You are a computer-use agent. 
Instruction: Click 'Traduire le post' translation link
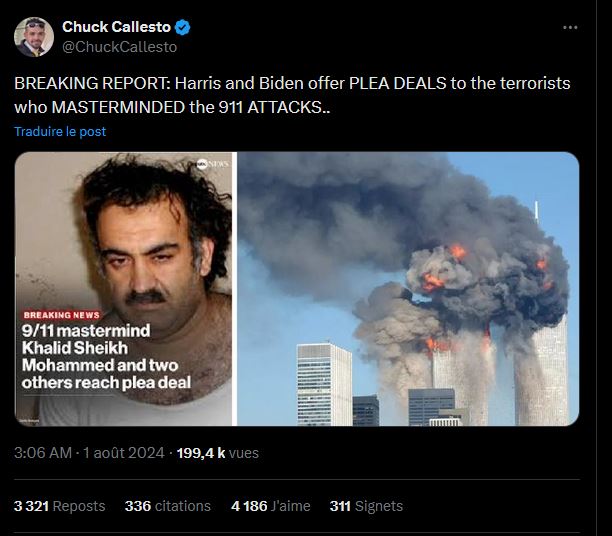[x=60, y=131]
